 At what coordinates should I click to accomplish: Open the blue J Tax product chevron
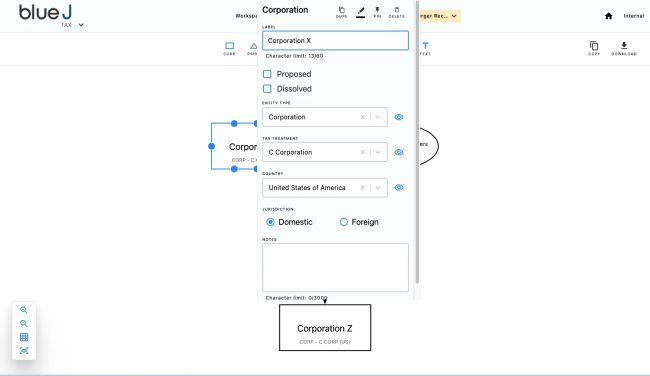pos(81,25)
